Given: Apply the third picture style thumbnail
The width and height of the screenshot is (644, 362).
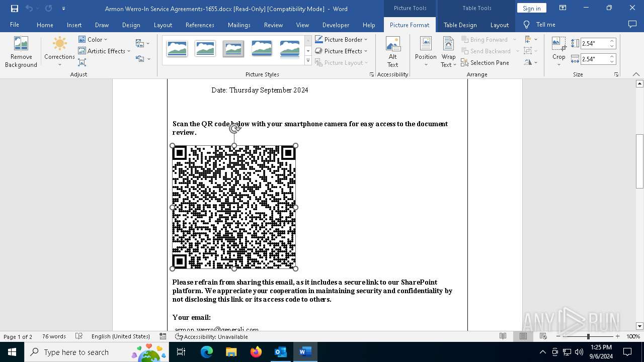Looking at the screenshot, I should tap(233, 49).
